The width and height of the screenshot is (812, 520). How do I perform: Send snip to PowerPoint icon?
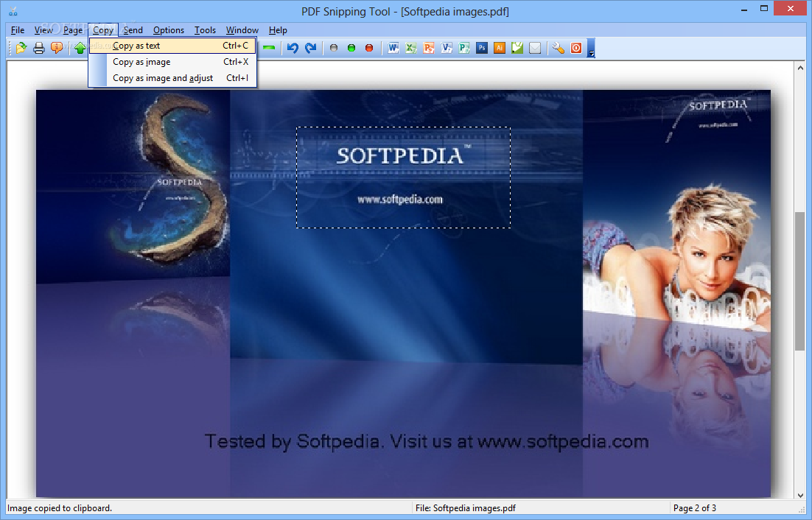428,48
